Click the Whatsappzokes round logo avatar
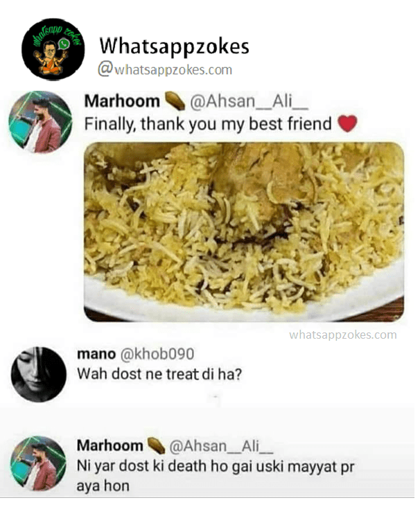The width and height of the screenshot is (420, 507). [x=53, y=49]
